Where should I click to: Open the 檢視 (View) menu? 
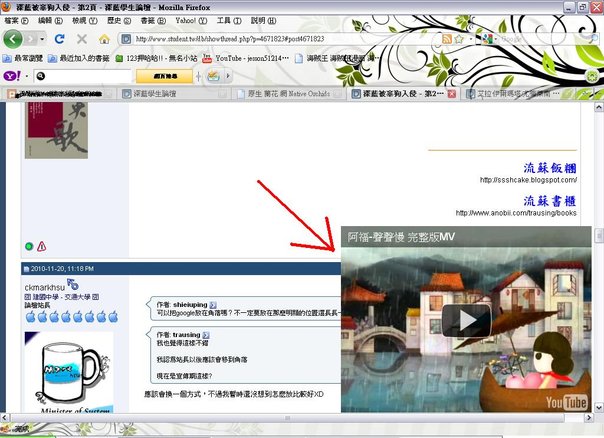(85, 20)
